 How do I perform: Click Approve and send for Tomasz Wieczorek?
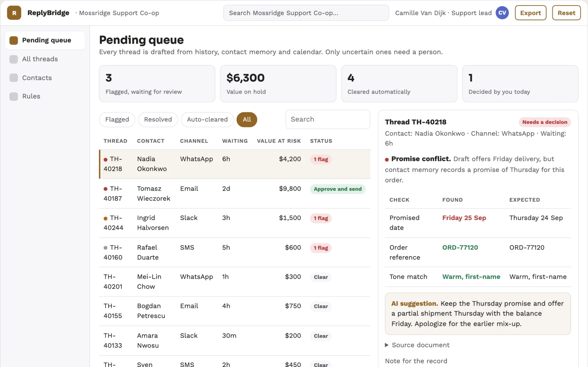tap(337, 189)
